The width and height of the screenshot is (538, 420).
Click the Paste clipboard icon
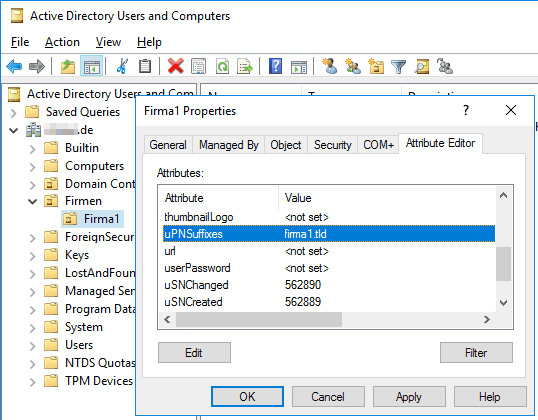click(144, 66)
